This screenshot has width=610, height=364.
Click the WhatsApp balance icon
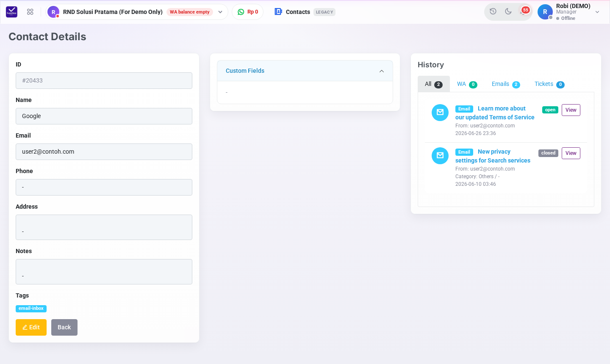[241, 12]
